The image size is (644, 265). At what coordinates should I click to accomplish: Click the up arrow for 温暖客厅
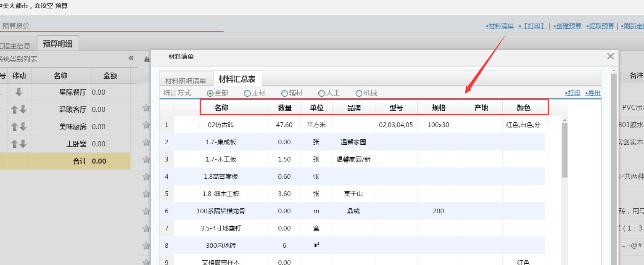(15, 110)
